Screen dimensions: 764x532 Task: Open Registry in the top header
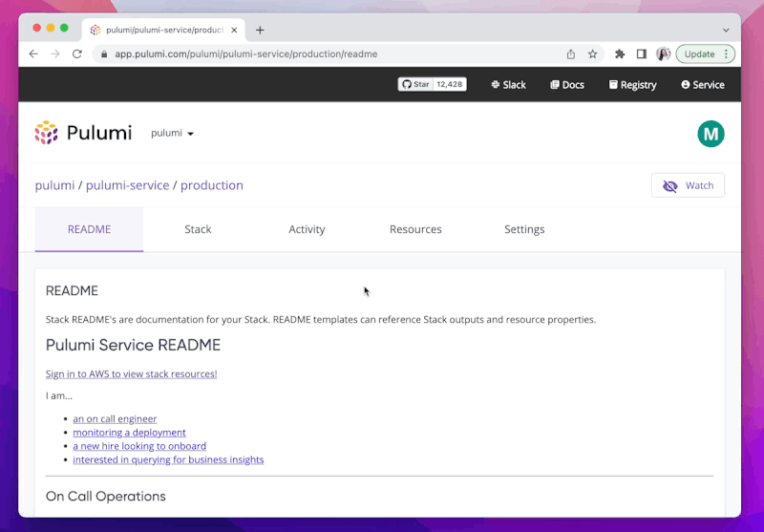pyautogui.click(x=632, y=85)
